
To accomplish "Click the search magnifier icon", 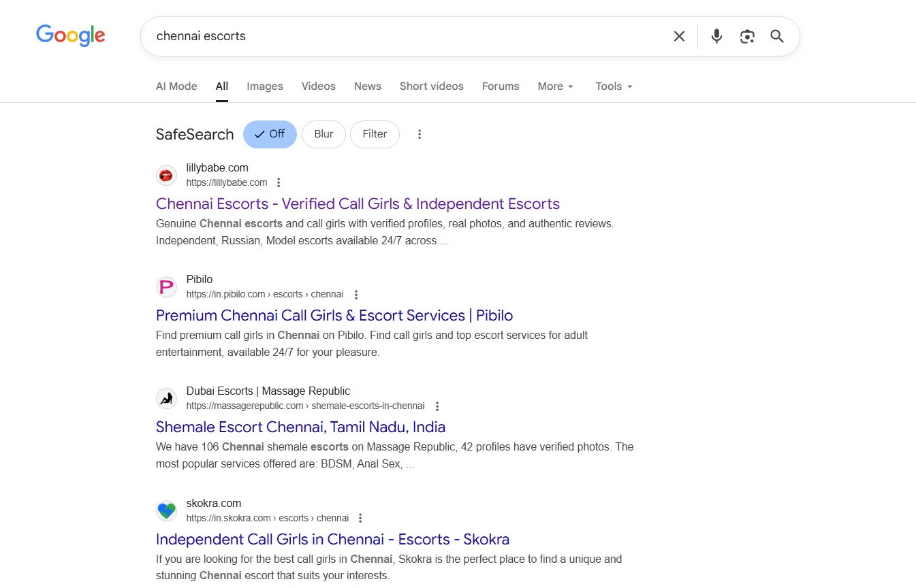I will point(777,36).
